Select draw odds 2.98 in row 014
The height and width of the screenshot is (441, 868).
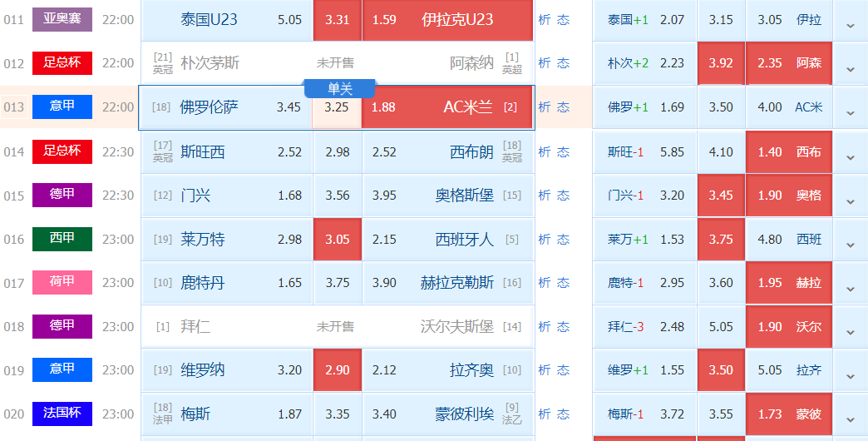pyautogui.click(x=337, y=151)
